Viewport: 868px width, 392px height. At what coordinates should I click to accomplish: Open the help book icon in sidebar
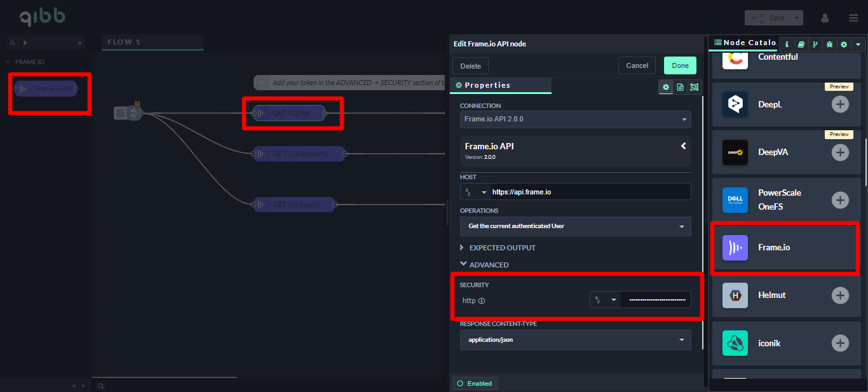pyautogui.click(x=801, y=44)
